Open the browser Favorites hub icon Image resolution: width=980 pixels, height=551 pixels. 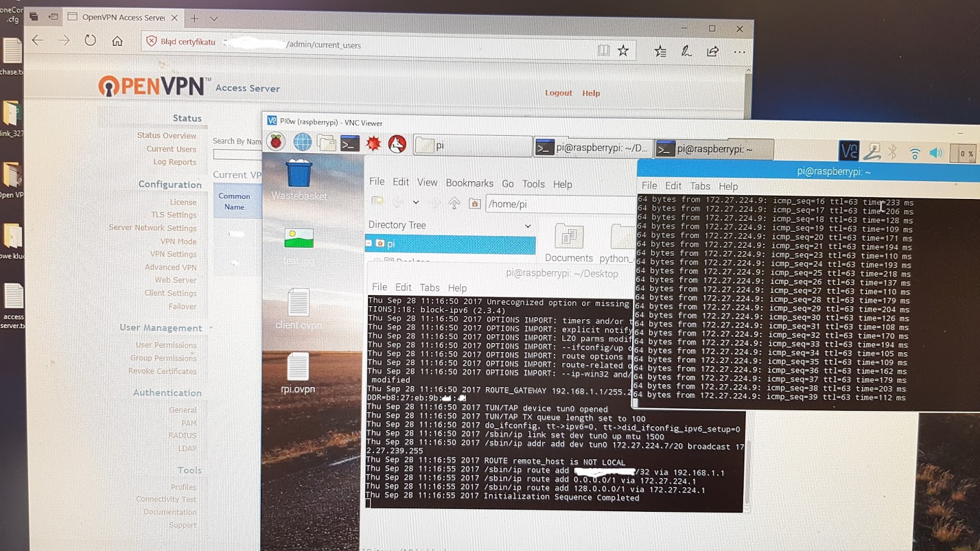tap(660, 51)
